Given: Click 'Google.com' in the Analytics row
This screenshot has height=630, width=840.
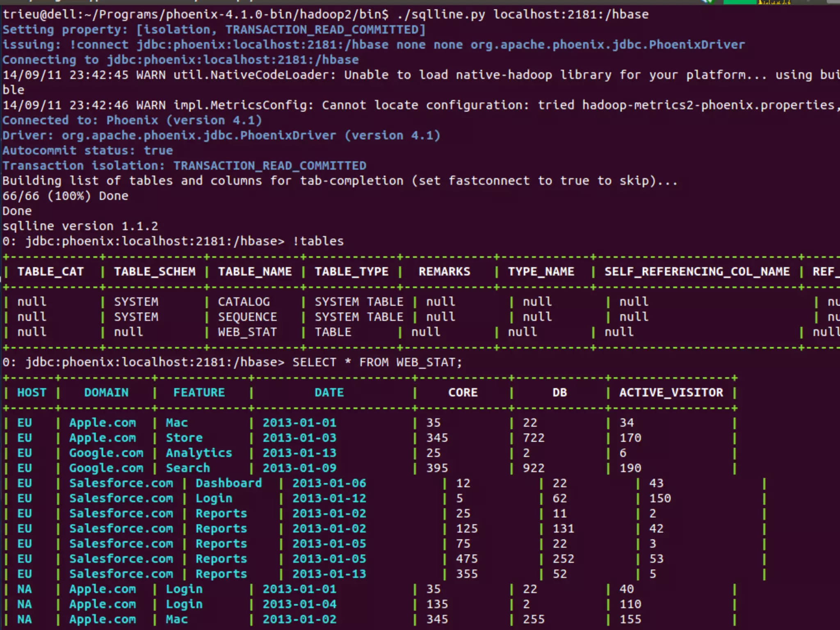Looking at the screenshot, I should point(106,453).
